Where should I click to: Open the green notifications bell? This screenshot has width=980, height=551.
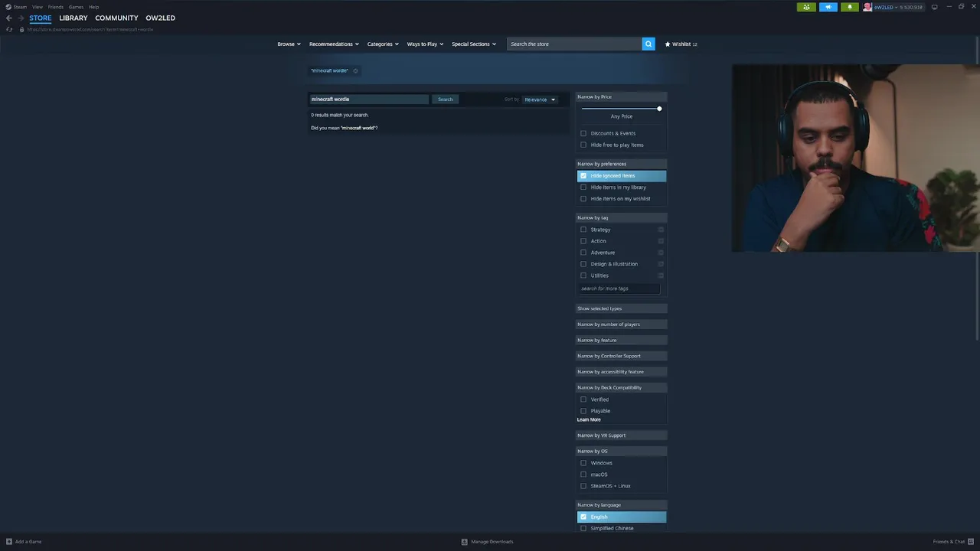coord(849,7)
